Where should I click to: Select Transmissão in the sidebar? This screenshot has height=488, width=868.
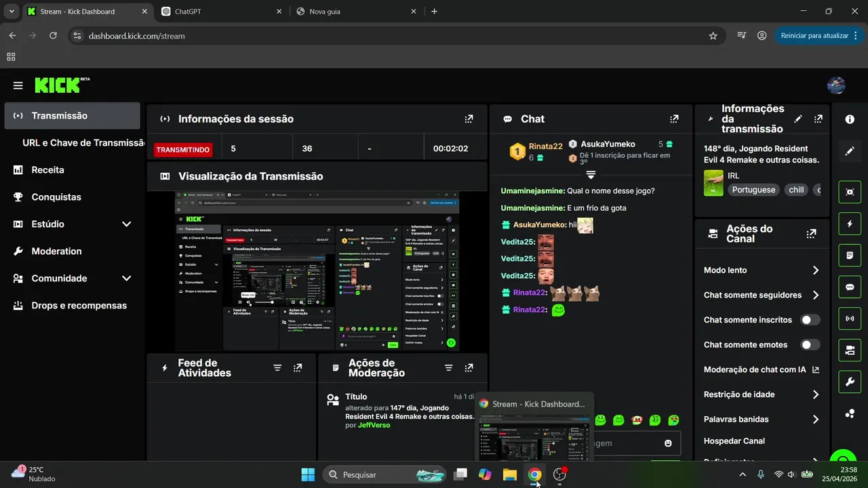pyautogui.click(x=72, y=116)
